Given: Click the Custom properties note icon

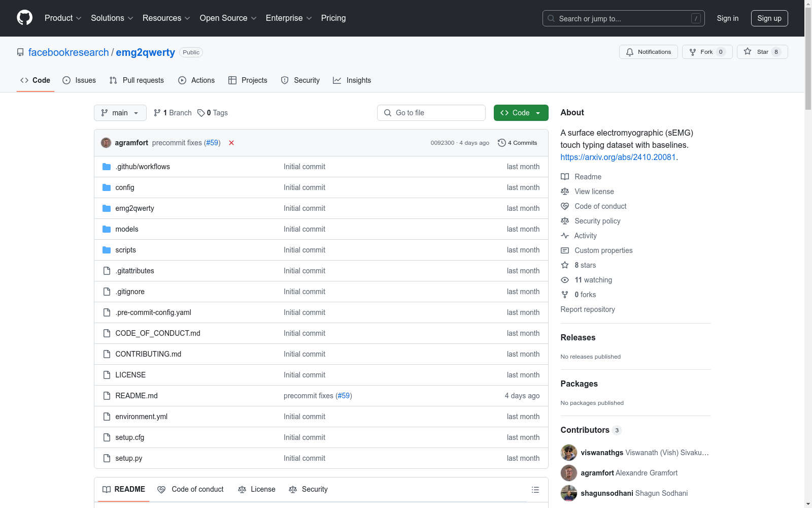Looking at the screenshot, I should pyautogui.click(x=565, y=250).
